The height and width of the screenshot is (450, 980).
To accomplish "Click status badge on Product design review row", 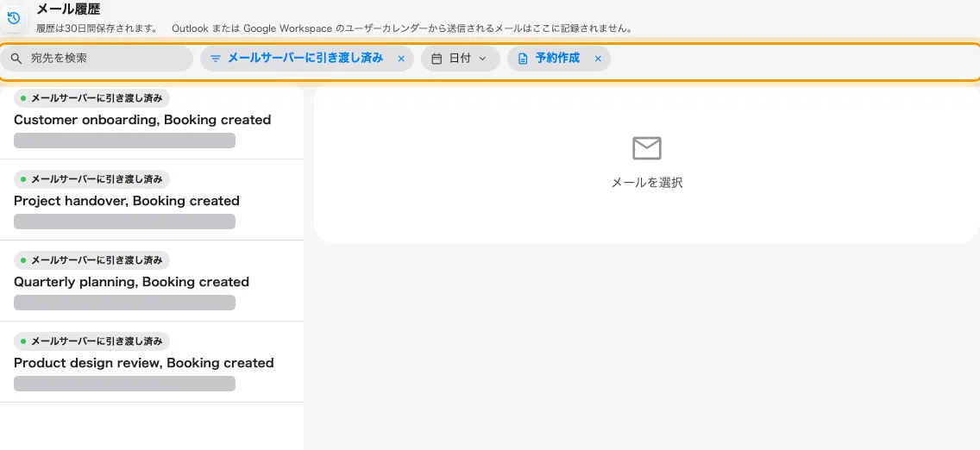I will click(x=91, y=341).
